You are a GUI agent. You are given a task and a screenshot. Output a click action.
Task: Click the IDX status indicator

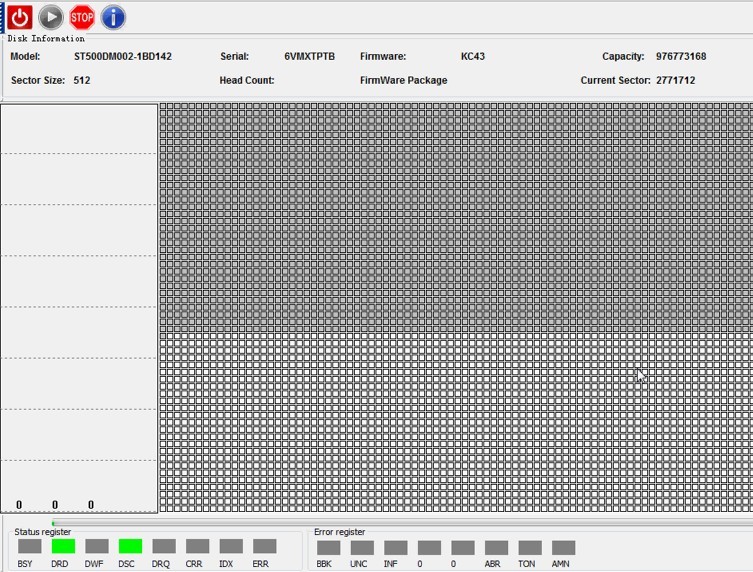(231, 546)
